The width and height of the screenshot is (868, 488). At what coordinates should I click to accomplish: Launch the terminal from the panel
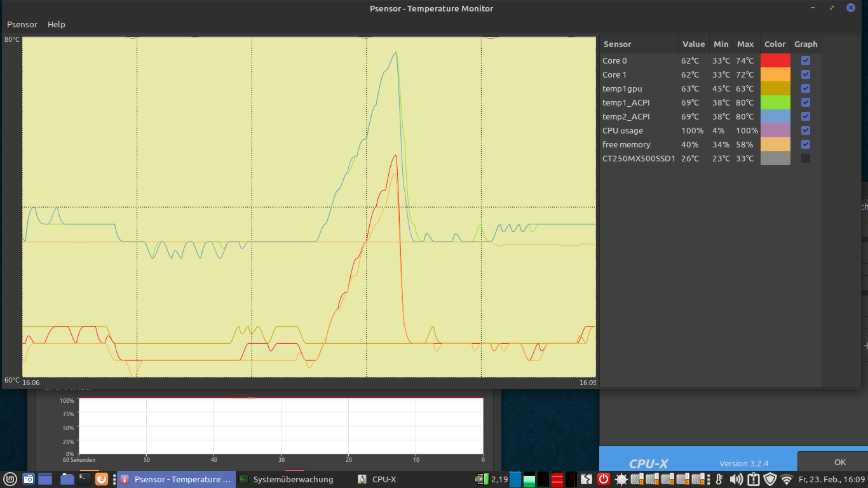[85, 479]
